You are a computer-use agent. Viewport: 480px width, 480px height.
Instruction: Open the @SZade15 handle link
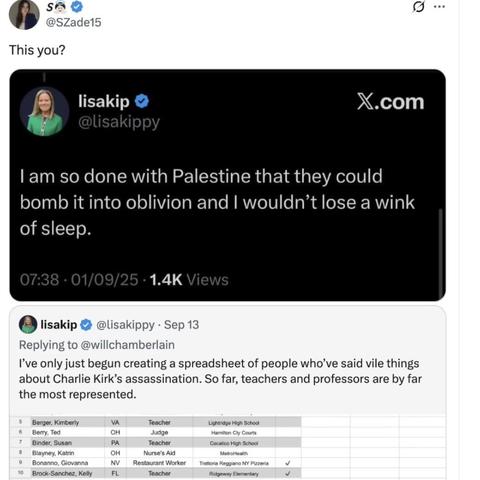pyautogui.click(x=73, y=22)
